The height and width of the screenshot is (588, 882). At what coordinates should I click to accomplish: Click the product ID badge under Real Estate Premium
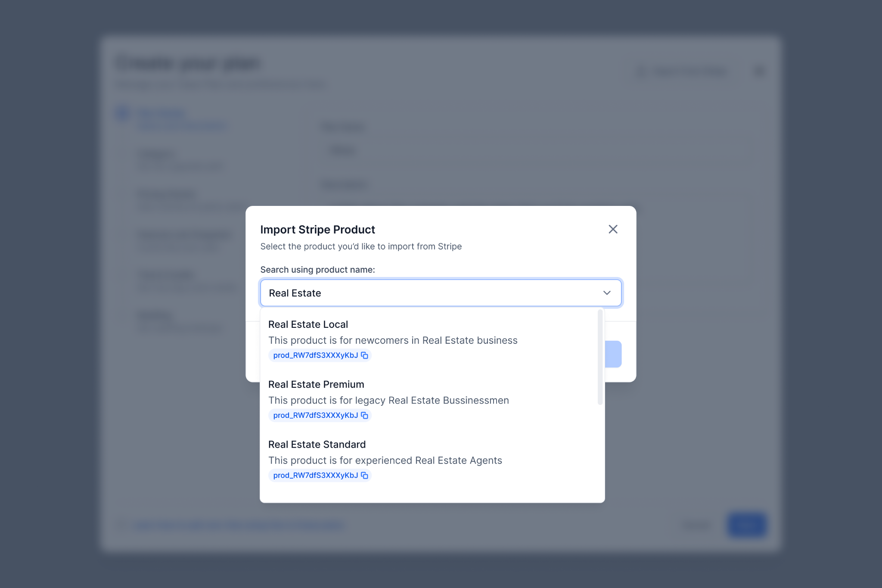tap(315, 415)
